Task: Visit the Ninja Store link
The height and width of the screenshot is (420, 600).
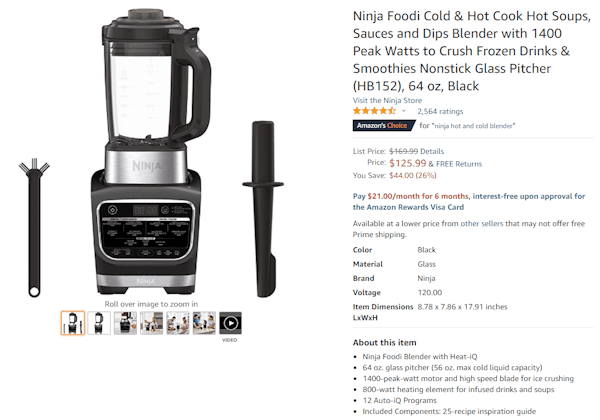Action: point(387,100)
